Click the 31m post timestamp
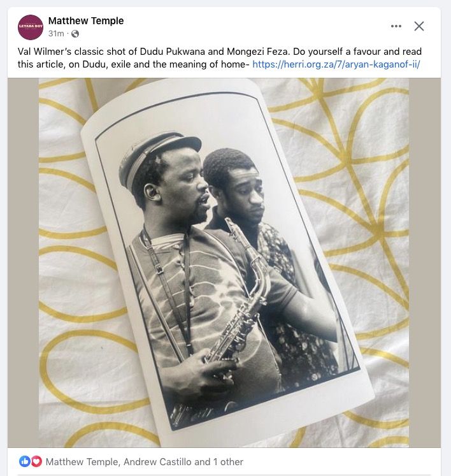The width and height of the screenshot is (451, 476). point(56,34)
